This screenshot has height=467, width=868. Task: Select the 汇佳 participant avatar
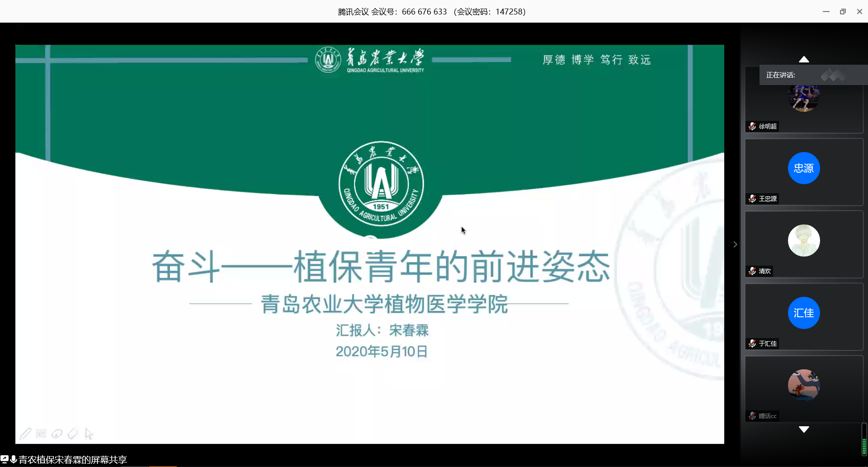click(803, 313)
